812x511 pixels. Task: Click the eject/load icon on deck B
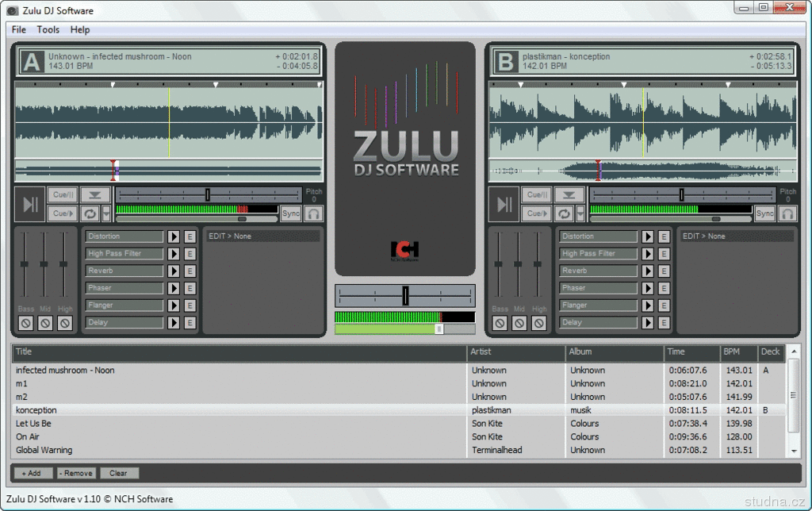(569, 195)
